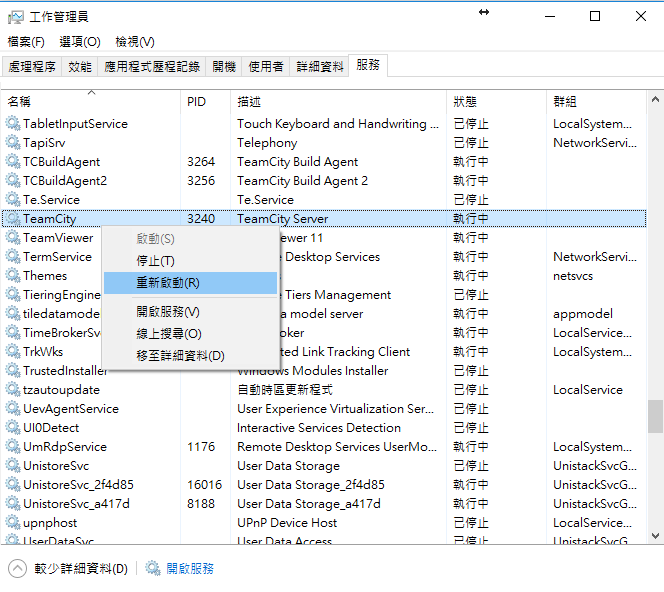The height and width of the screenshot is (592, 664).
Task: Sort services by the 狀態 column header
Action: tap(496, 102)
